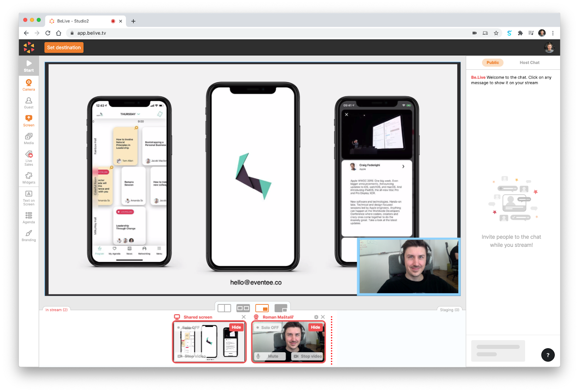Open the Guest panel in sidebar
The image size is (579, 392).
click(29, 103)
